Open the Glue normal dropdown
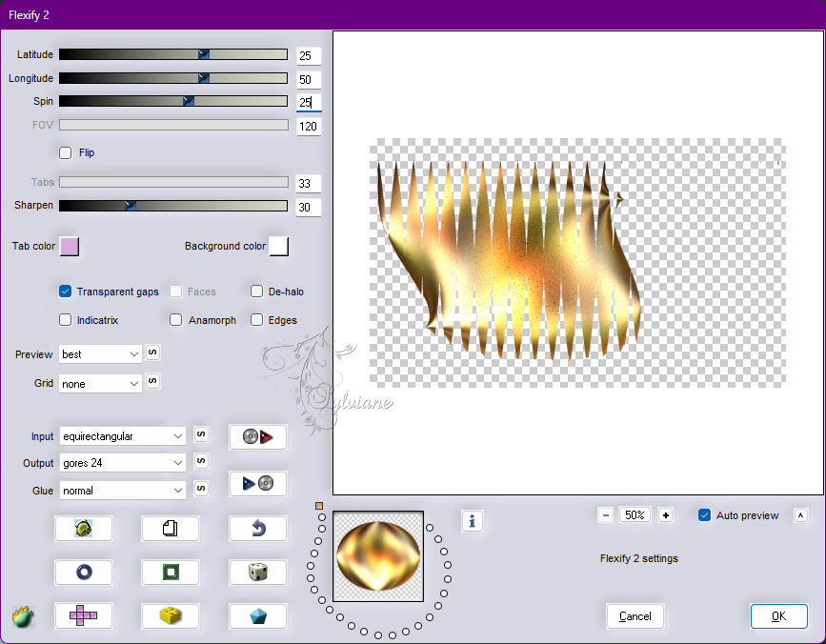The image size is (826, 644). [x=122, y=491]
